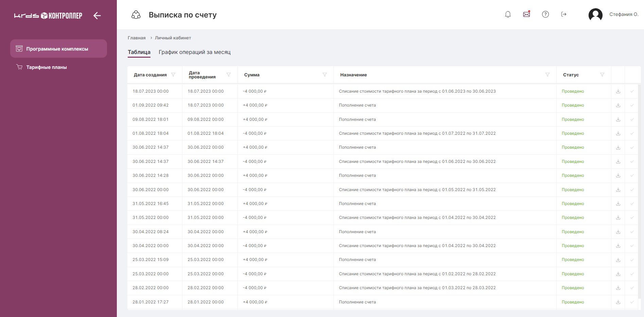The height and width of the screenshot is (317, 644).
Task: Click the user avatar picture
Action: (595, 15)
